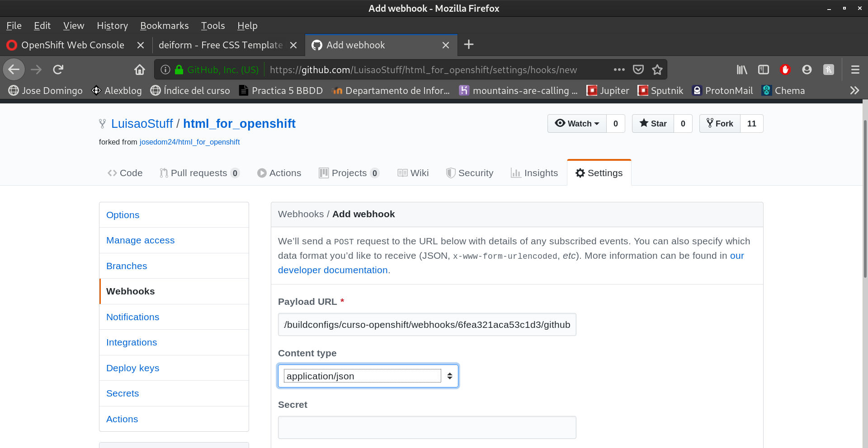Screen dimensions: 868x448
Task: Toggle the sidebar view icon
Action: (763, 70)
